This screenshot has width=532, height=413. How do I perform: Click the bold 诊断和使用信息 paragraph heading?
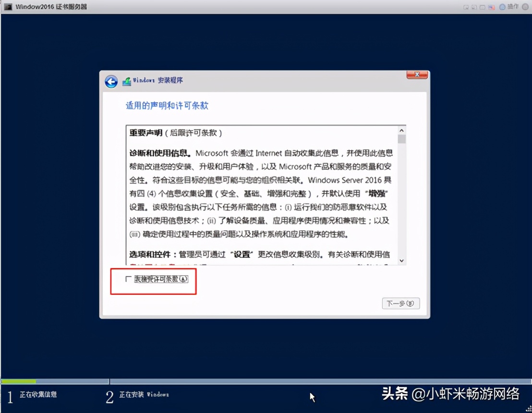[x=160, y=153]
